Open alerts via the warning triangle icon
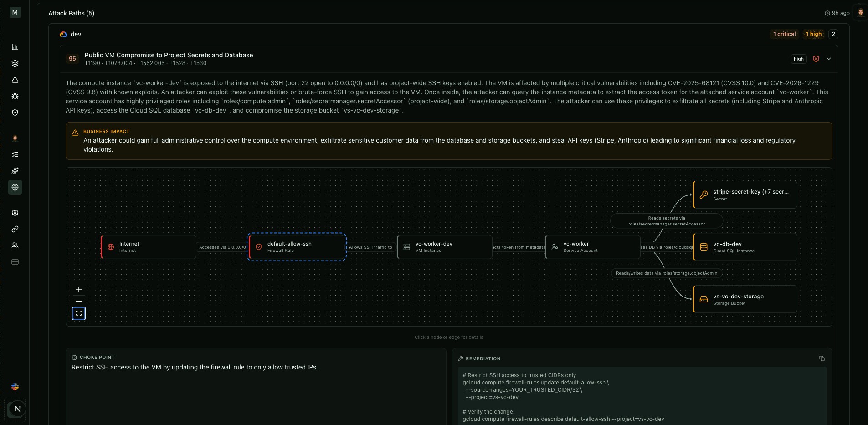868x425 pixels. pos(15,80)
